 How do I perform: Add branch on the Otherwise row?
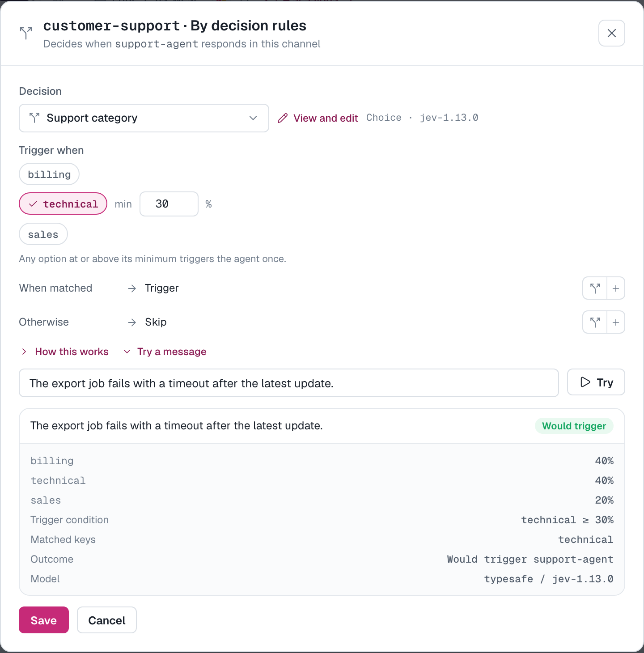point(595,322)
